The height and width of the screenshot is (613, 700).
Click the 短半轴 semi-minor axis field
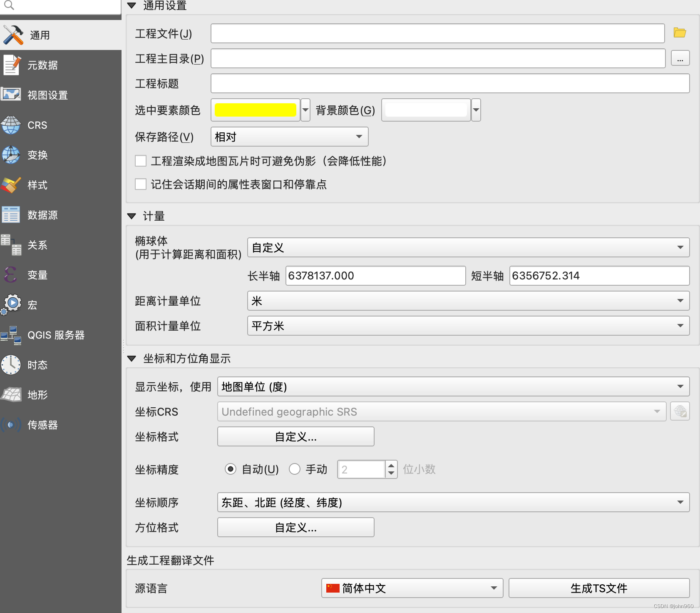(x=600, y=276)
